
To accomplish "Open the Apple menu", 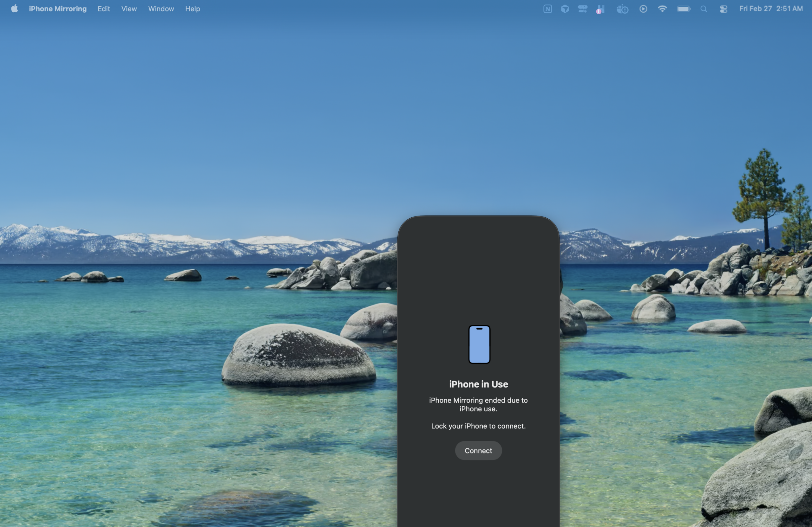I will (14, 9).
